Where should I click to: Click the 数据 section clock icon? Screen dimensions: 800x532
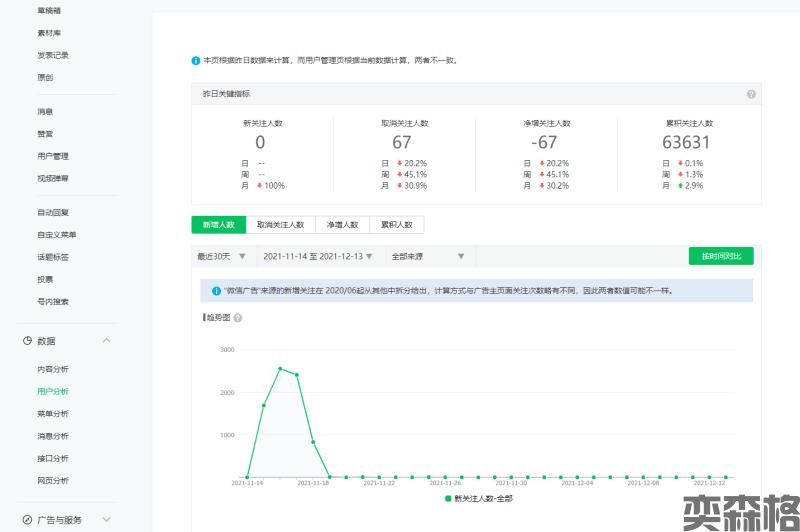click(27, 341)
